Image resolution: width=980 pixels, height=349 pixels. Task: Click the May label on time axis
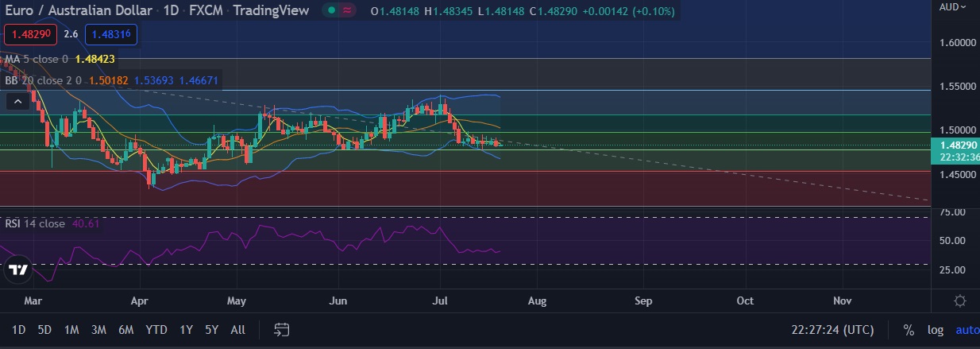click(x=237, y=301)
